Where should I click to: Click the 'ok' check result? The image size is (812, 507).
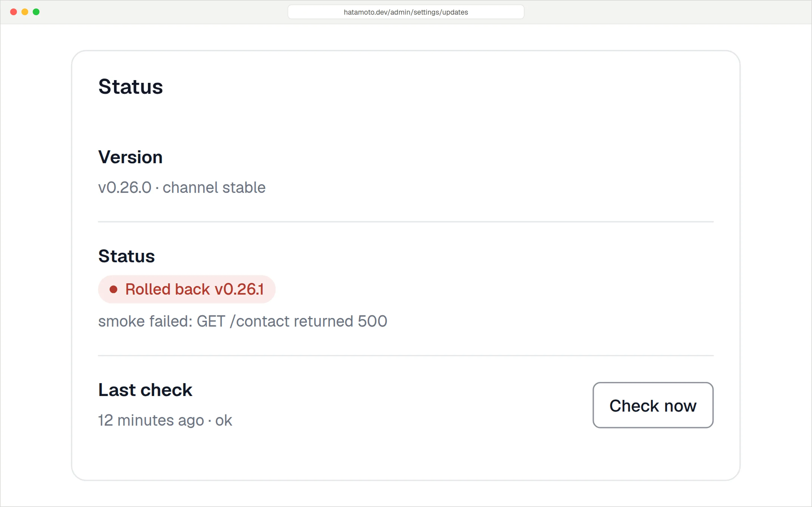(224, 421)
